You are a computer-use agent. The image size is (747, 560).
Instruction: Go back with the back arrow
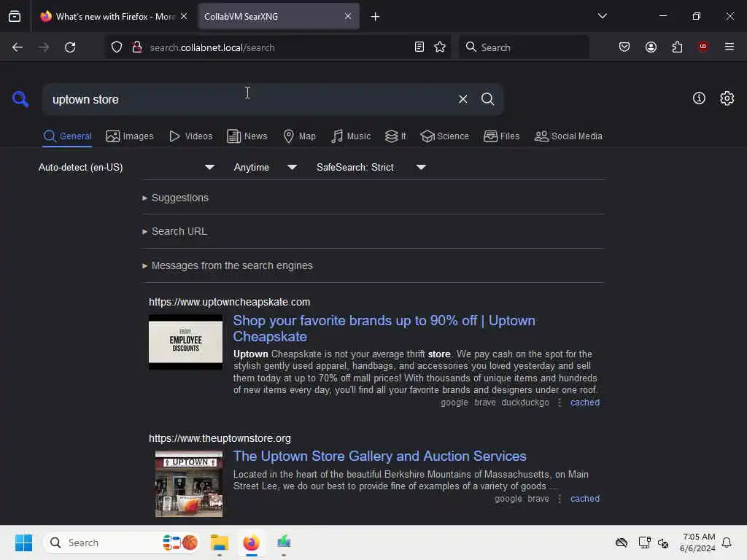18,47
